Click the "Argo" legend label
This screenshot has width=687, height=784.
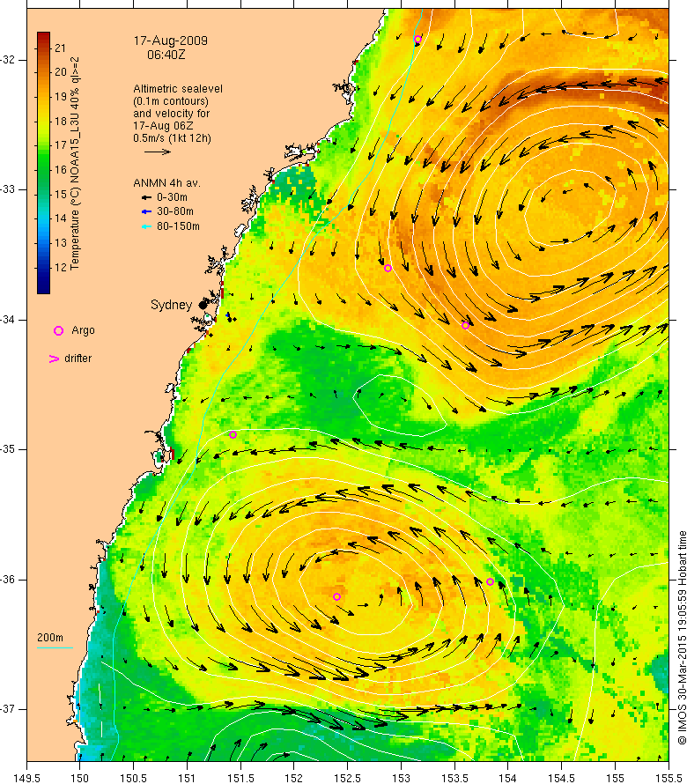(x=83, y=330)
